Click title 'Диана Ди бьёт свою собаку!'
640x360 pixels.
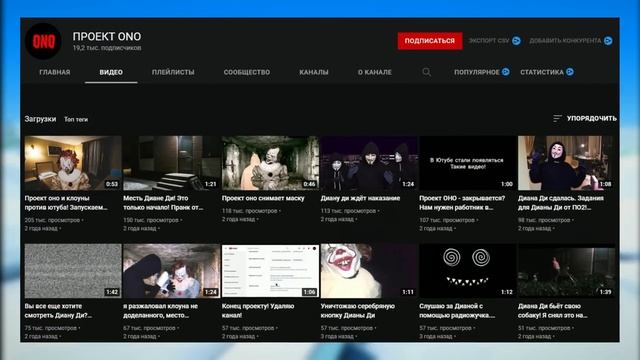point(553,311)
